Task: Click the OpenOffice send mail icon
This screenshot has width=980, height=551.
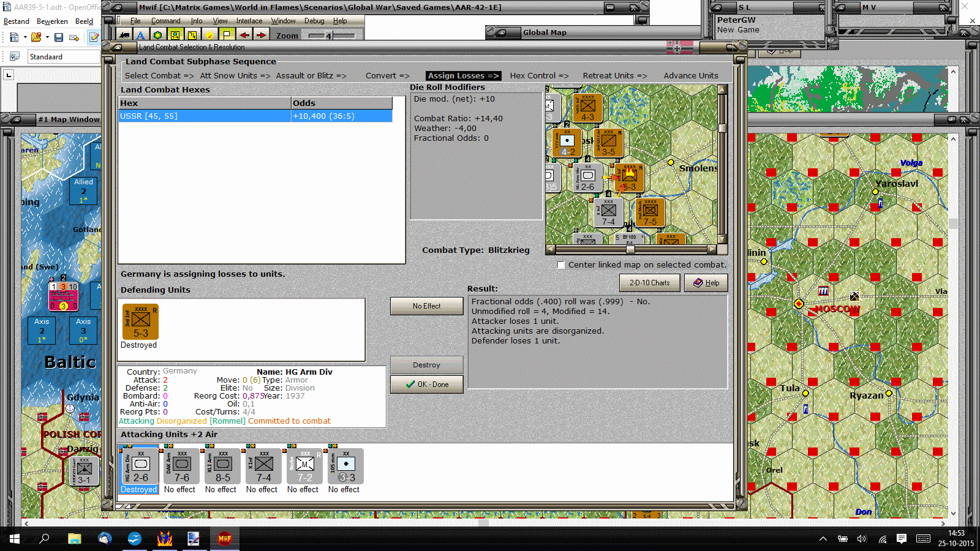Action: click(74, 37)
